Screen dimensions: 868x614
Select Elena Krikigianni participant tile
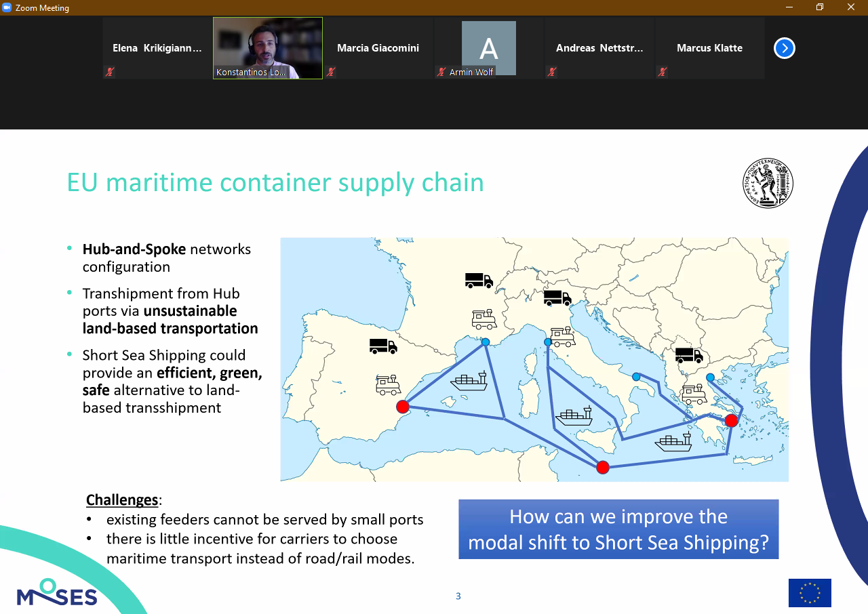coord(157,48)
